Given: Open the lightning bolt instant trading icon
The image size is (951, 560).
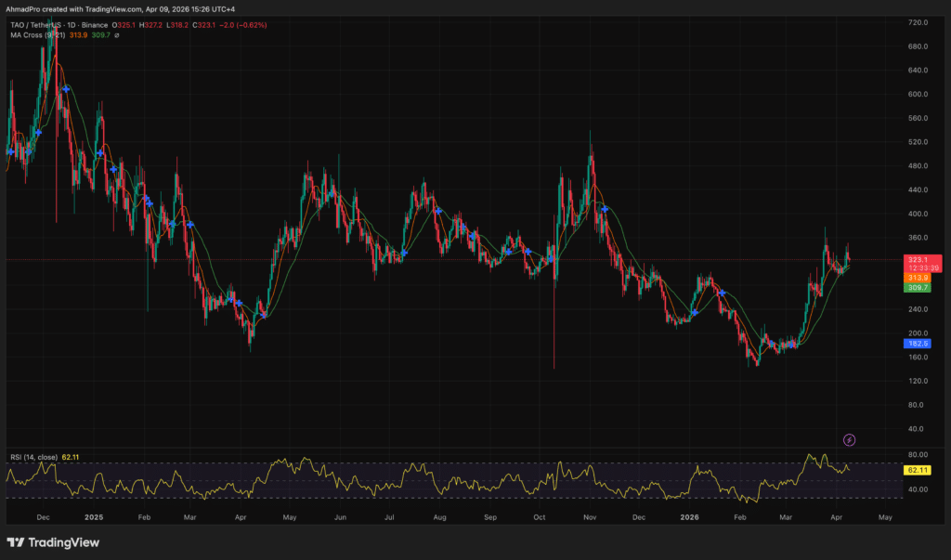Looking at the screenshot, I should [850, 437].
